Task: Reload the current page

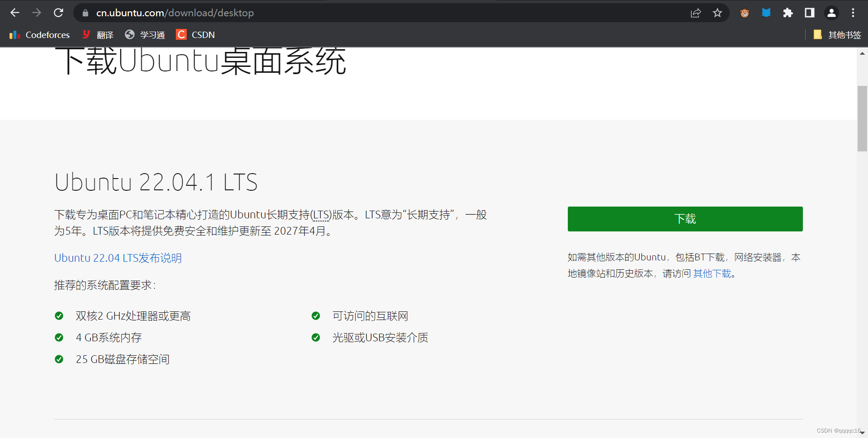Action: coord(58,13)
